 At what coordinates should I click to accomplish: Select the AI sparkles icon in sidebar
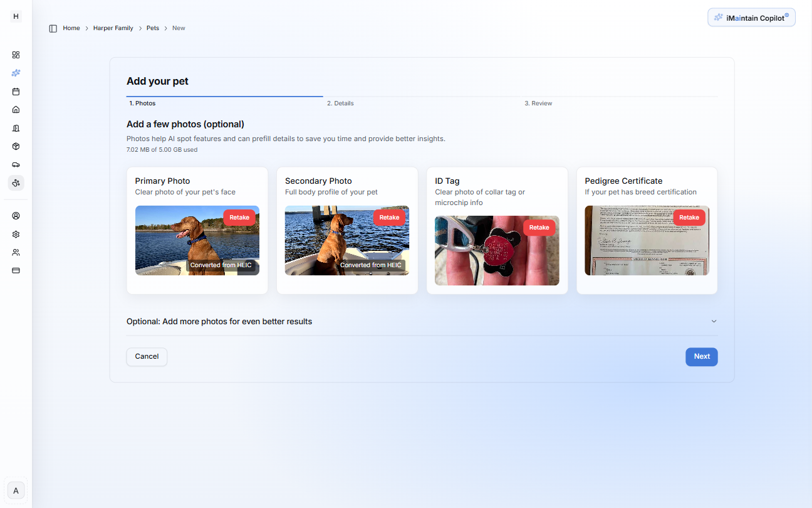click(16, 73)
